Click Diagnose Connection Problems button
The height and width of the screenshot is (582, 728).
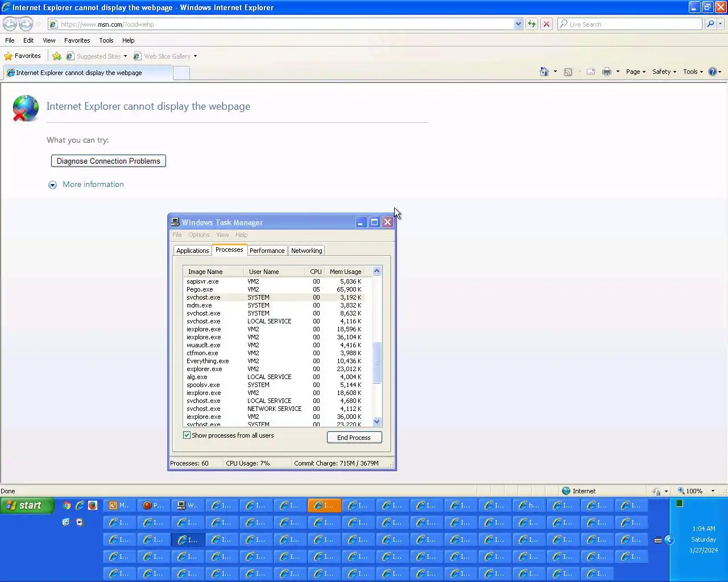(108, 161)
